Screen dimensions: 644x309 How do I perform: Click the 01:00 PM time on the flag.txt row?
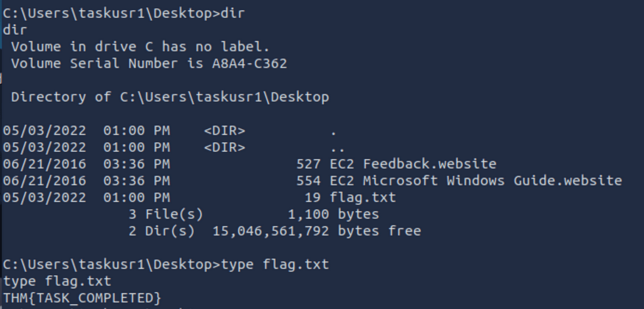tap(136, 197)
